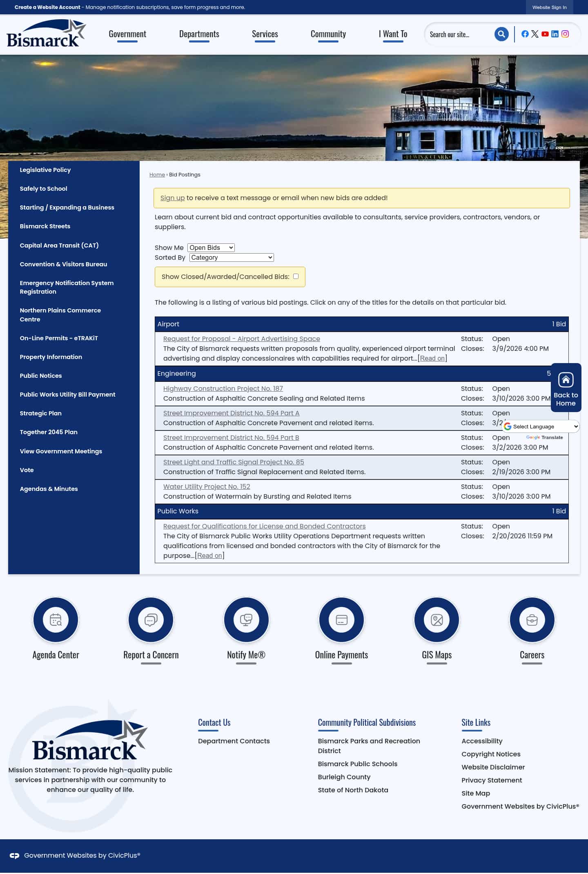Open the Select Language dropdown
The width and height of the screenshot is (588, 874).
[541, 426]
